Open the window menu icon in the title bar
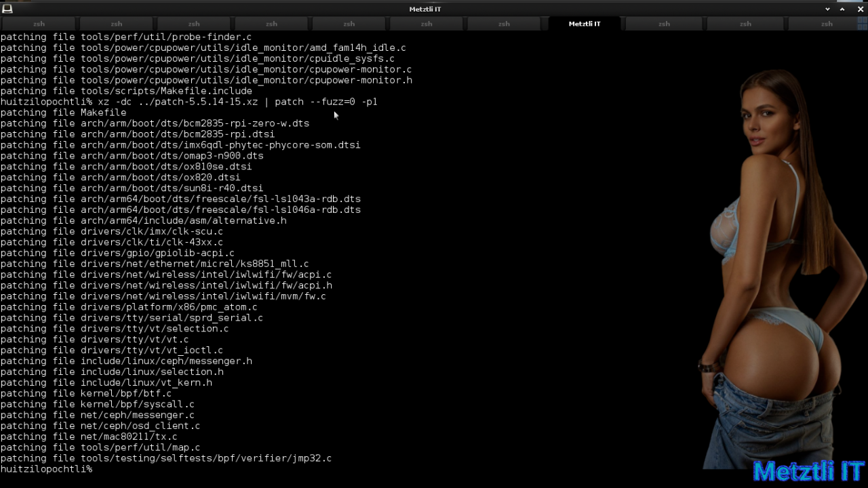 coord(7,9)
